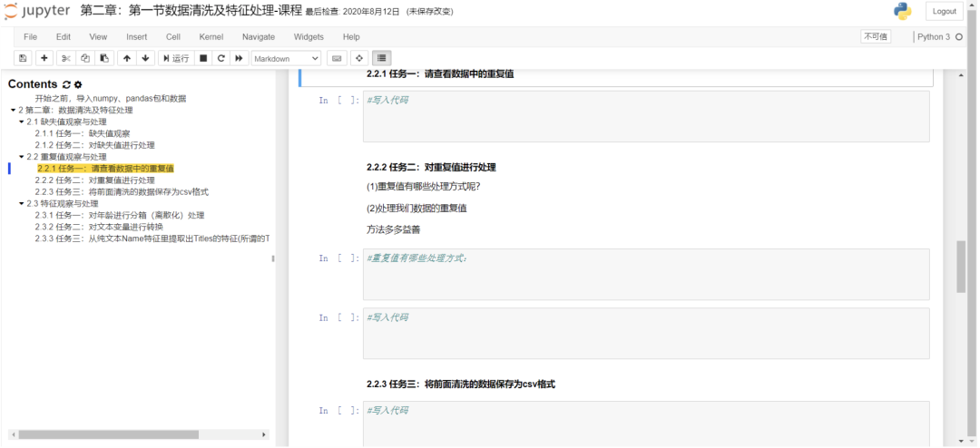Select the 2.2.2 任务二 heading text

431,168
